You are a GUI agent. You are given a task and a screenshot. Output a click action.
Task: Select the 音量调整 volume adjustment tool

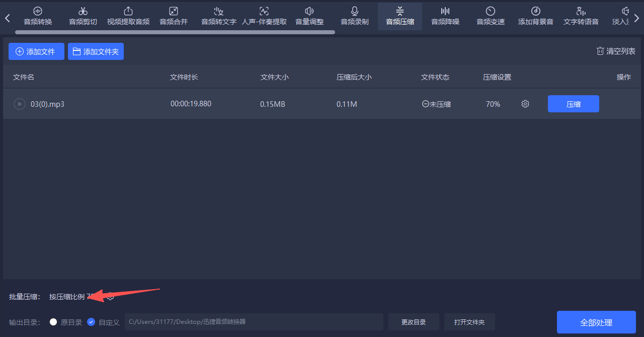click(x=309, y=16)
